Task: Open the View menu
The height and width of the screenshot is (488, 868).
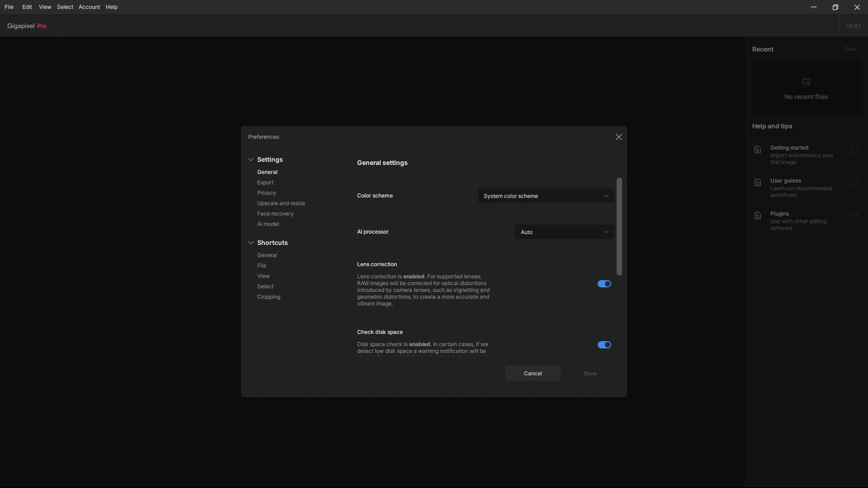Action: [x=45, y=7]
